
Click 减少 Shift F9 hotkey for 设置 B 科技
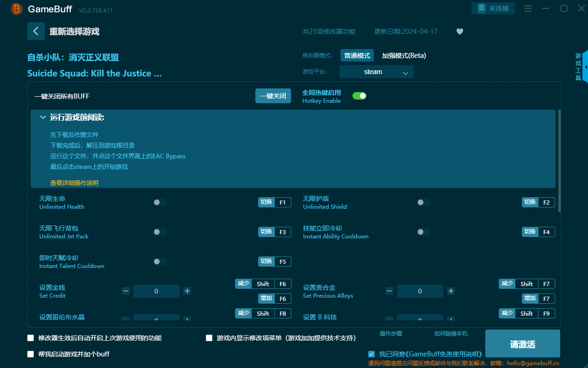527,313
